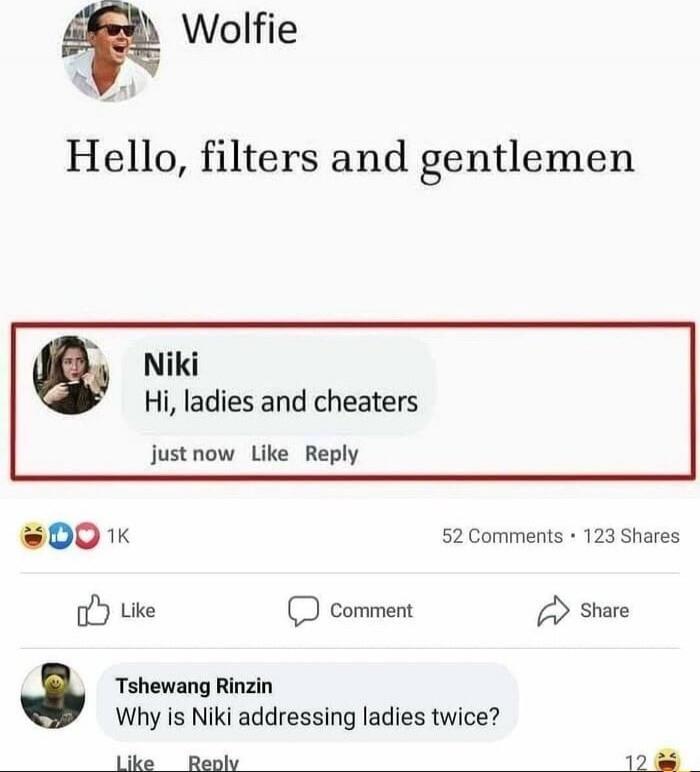Open the red heart Love reaction icon
700x772 pixels.
tap(87, 536)
